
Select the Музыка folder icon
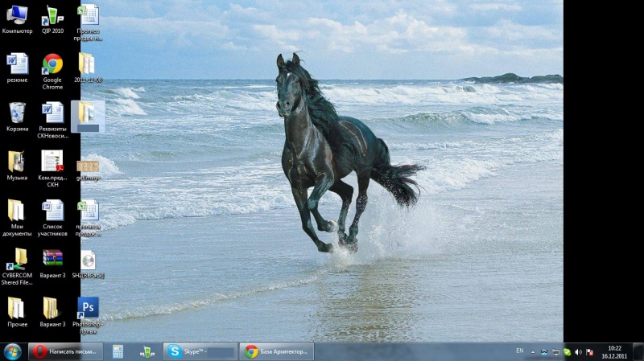pos(17,162)
